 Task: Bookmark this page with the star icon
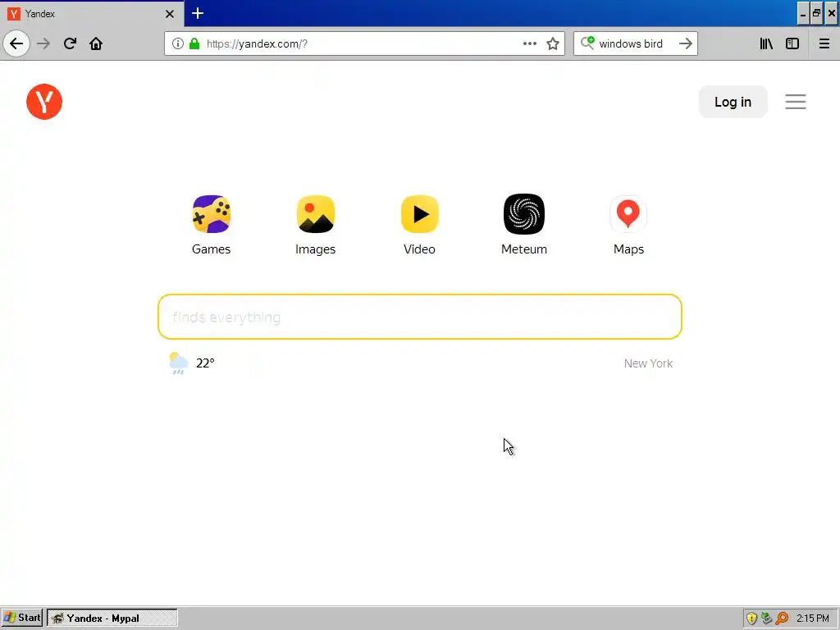[553, 43]
